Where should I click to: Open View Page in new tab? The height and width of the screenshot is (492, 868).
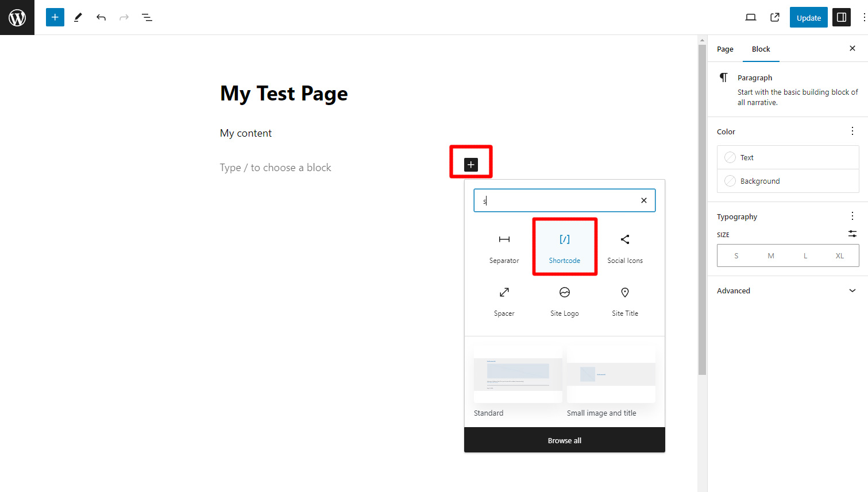[775, 17]
